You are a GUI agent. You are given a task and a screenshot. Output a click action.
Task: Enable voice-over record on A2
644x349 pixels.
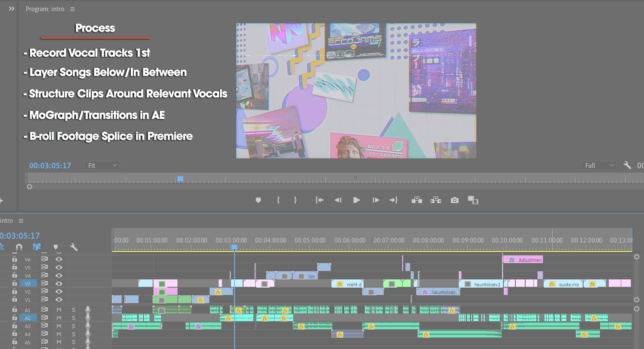pos(88,318)
